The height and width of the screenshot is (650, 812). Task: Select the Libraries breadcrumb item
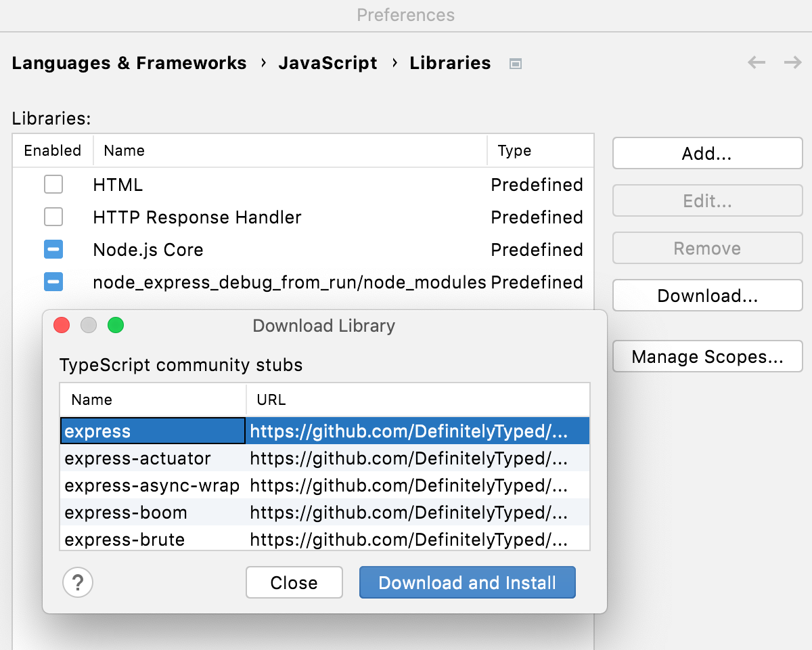tap(449, 62)
